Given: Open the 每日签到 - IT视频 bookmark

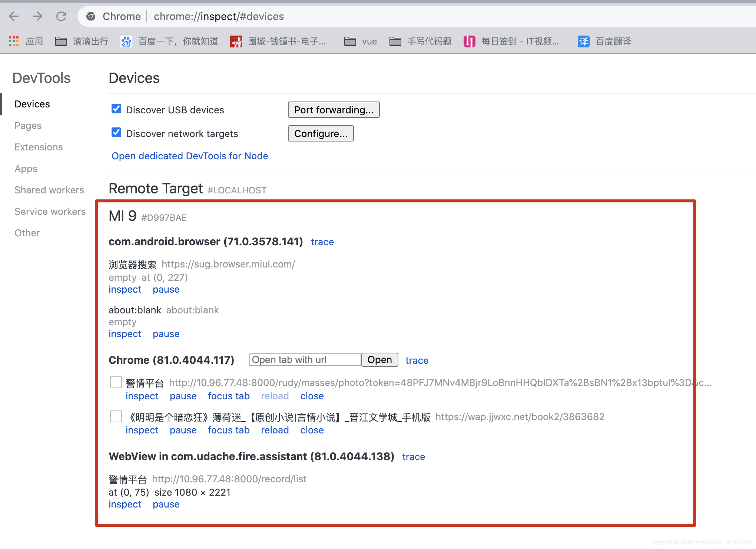Looking at the screenshot, I should [511, 41].
